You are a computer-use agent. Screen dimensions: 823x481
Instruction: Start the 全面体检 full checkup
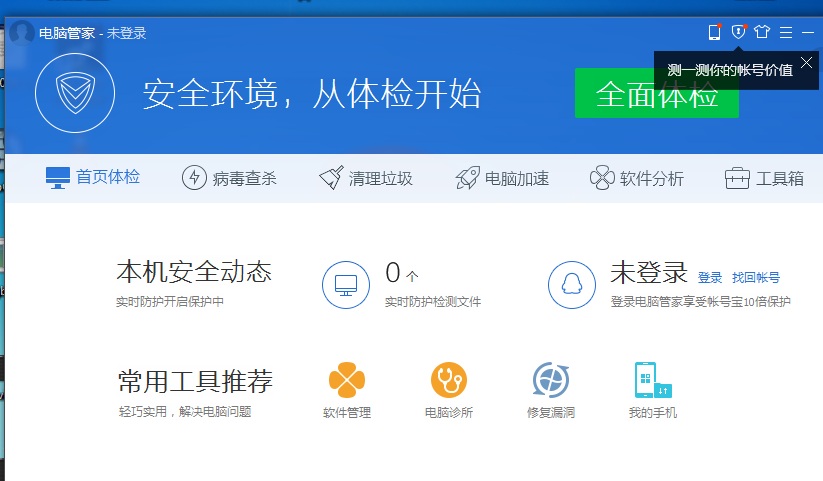coord(657,93)
